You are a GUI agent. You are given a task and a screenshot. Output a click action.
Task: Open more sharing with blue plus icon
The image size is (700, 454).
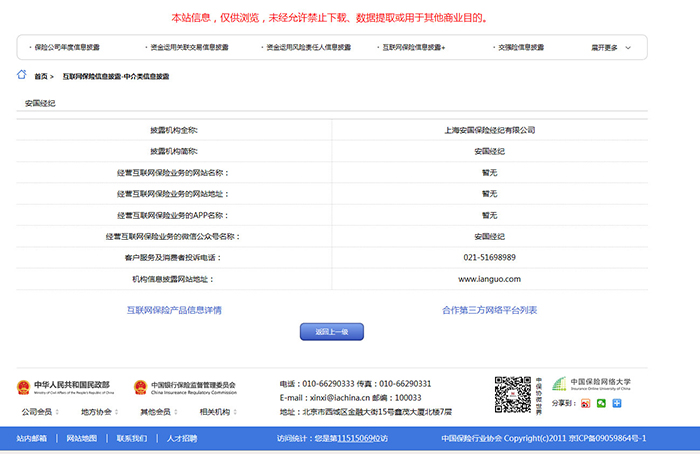pyautogui.click(x=617, y=403)
